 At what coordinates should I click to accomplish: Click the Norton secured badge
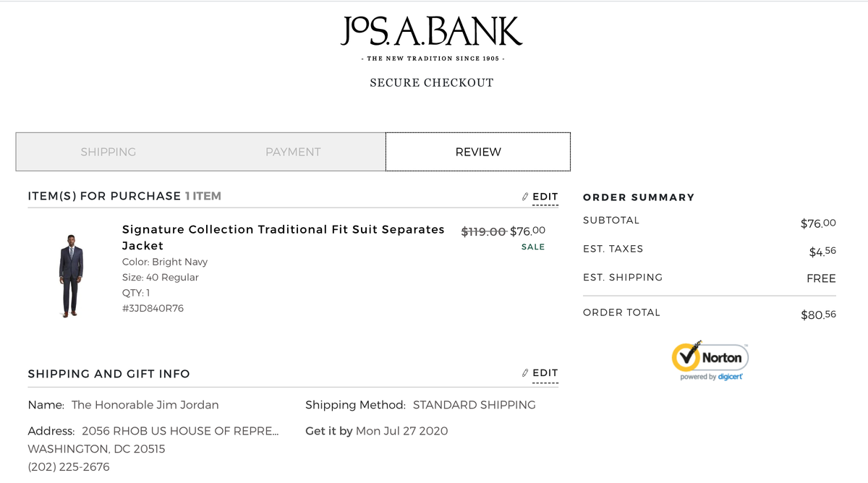pos(710,360)
